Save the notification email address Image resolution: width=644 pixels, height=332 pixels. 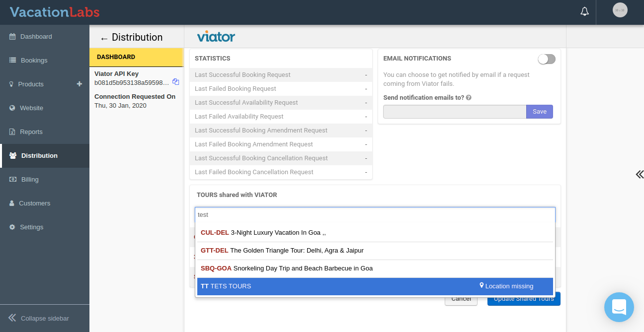tap(540, 112)
